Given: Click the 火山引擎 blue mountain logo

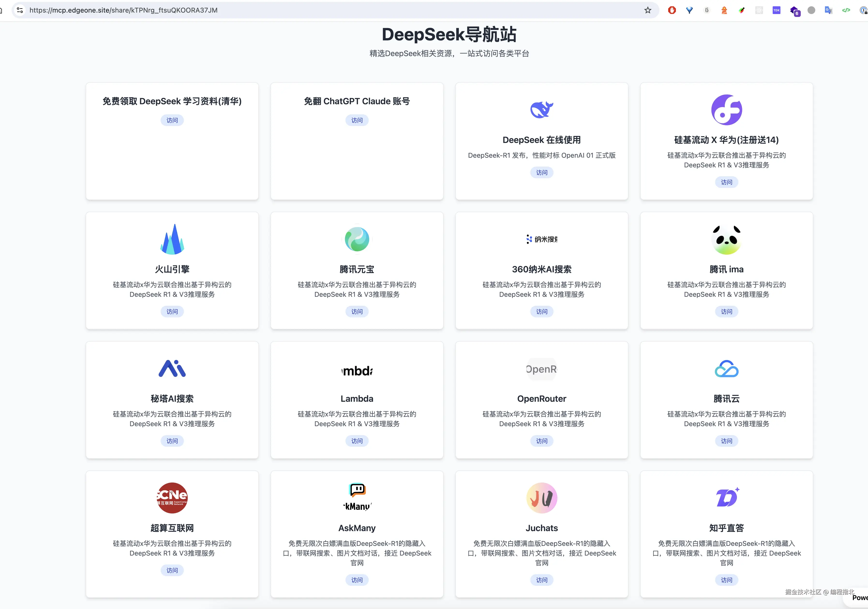Looking at the screenshot, I should 172,239.
